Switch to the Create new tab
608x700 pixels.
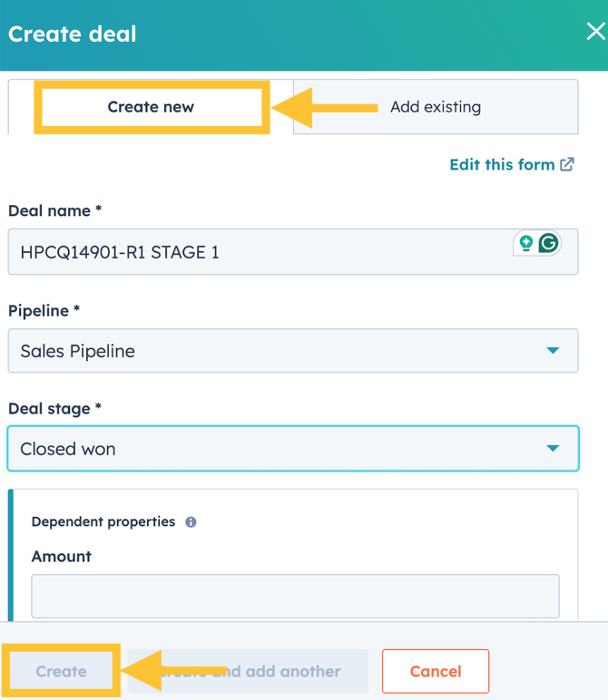151,107
